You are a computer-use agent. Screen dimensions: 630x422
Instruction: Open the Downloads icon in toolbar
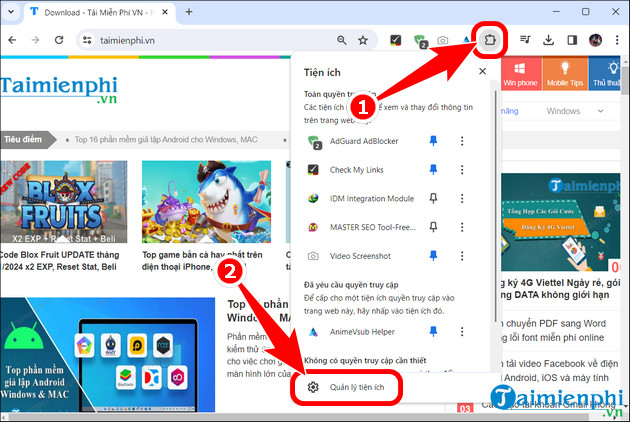[x=548, y=40]
